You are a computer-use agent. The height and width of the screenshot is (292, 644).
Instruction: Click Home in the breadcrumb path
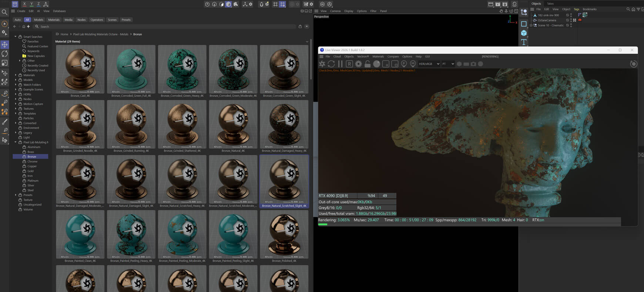tap(64, 34)
